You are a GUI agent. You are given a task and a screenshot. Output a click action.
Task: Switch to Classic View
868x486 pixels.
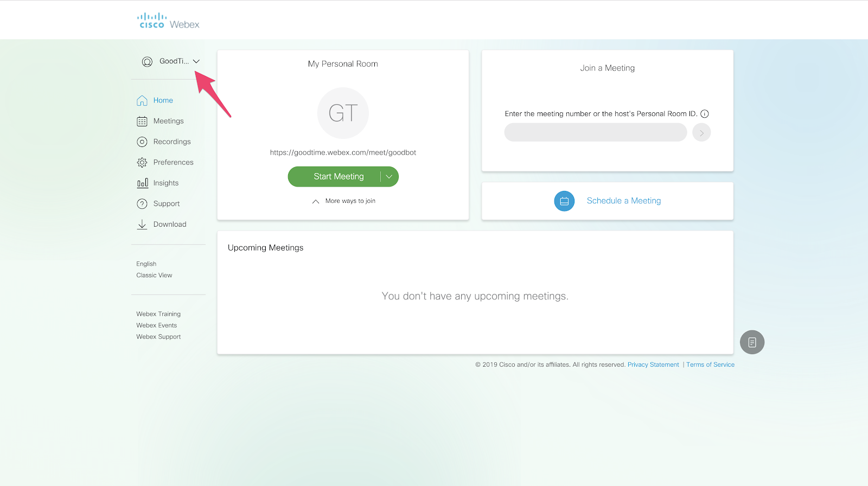154,275
